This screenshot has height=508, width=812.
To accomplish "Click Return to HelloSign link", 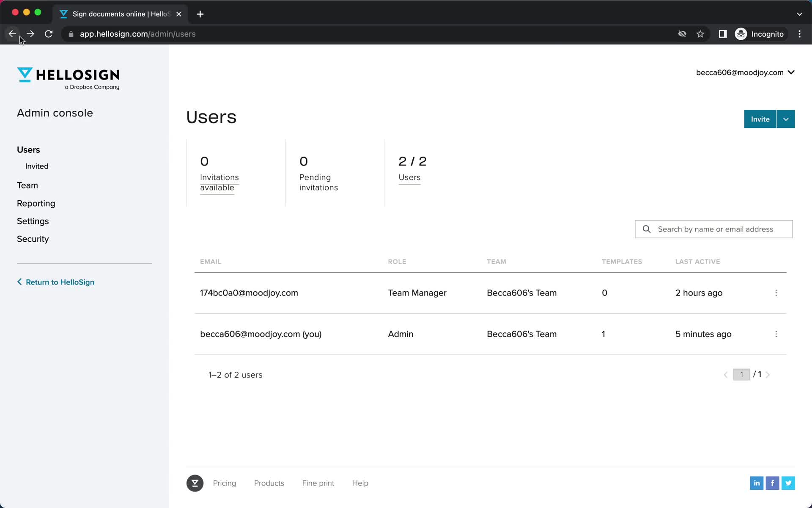I will 56,282.
